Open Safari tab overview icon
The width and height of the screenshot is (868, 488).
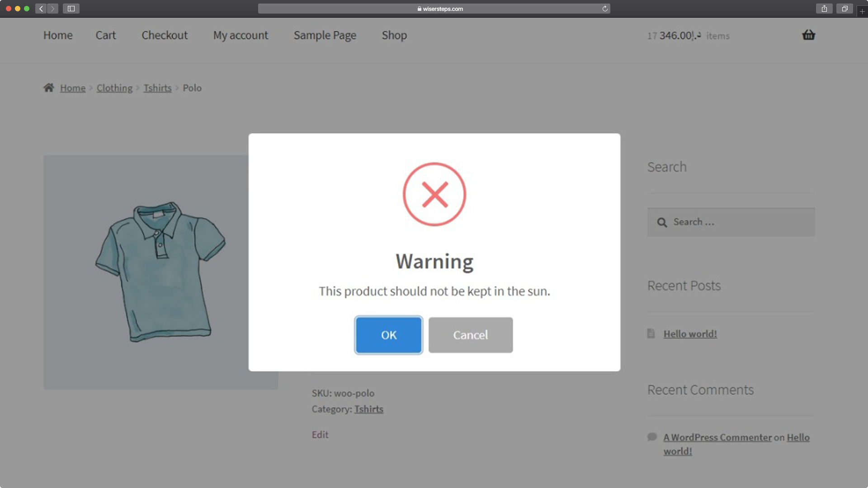[x=844, y=8]
